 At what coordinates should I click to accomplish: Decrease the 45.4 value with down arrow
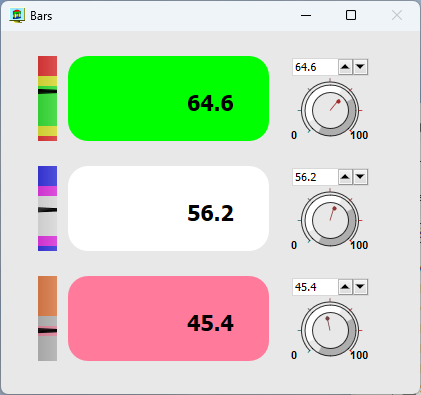360,287
